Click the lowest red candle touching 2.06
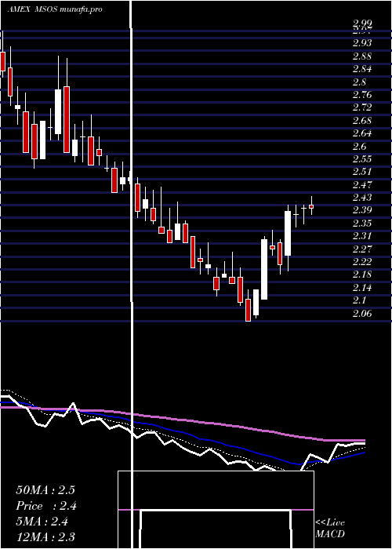392x549 pixels. 249,310
